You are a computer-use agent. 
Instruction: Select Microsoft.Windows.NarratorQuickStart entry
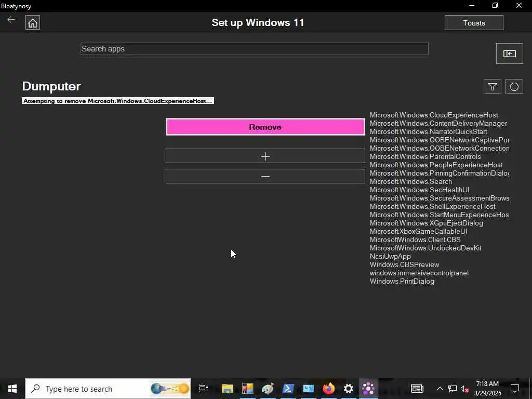(428, 131)
